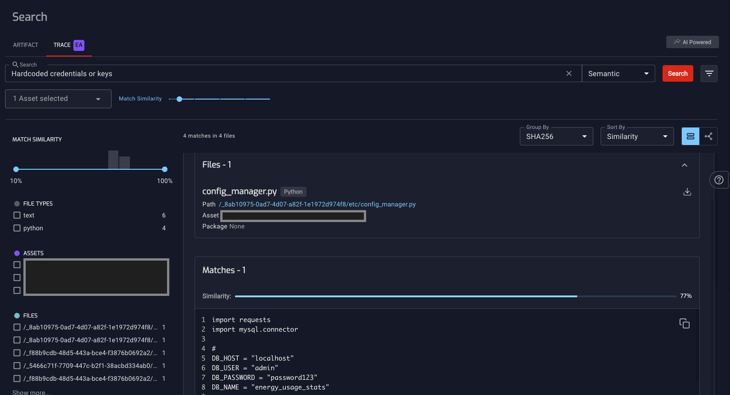
Task: Click the AI Powered button
Action: pyautogui.click(x=692, y=42)
